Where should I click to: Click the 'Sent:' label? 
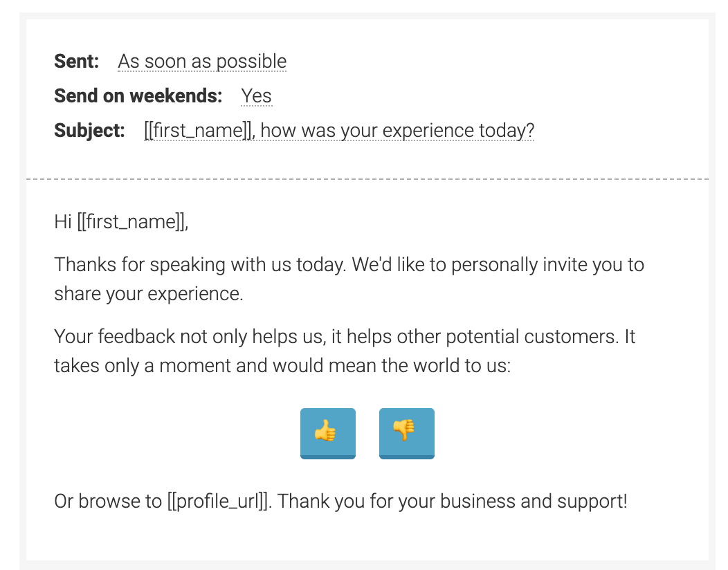(77, 62)
